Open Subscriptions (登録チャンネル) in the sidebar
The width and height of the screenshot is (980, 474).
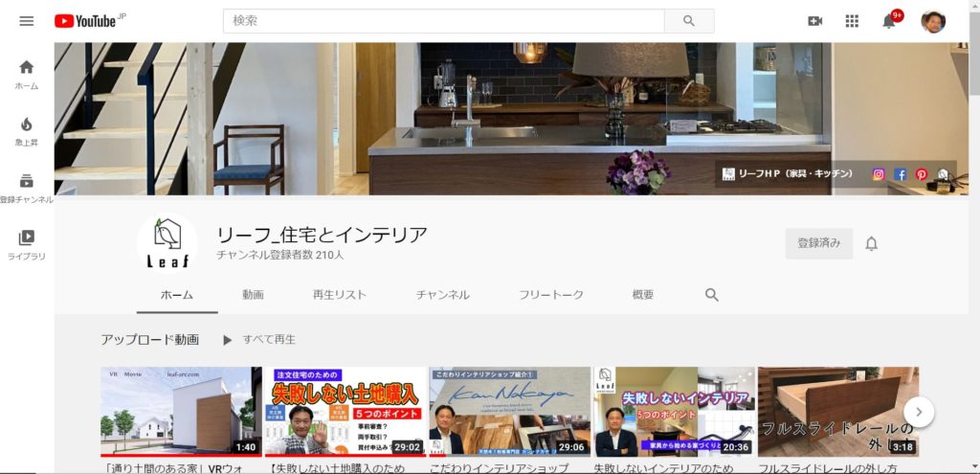(x=26, y=189)
